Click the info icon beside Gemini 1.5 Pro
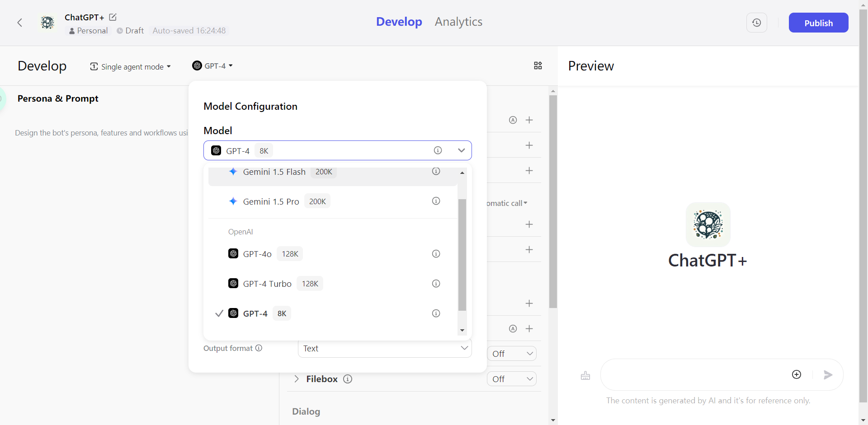868x425 pixels. (436, 201)
